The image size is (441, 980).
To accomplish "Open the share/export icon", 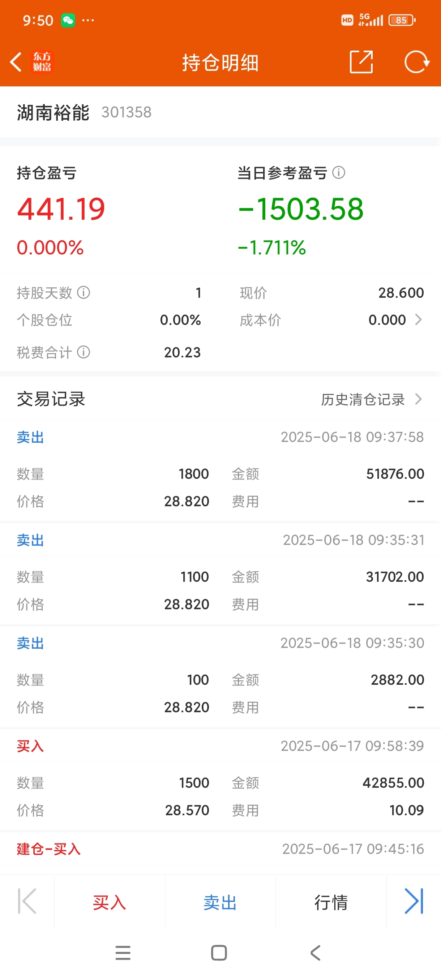I will coord(361,62).
